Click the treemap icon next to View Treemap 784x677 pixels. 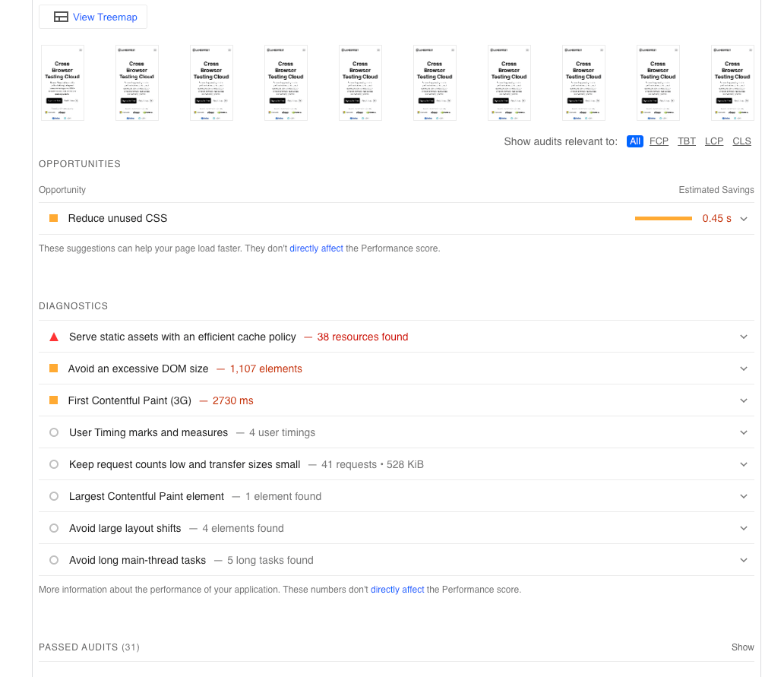coord(61,16)
